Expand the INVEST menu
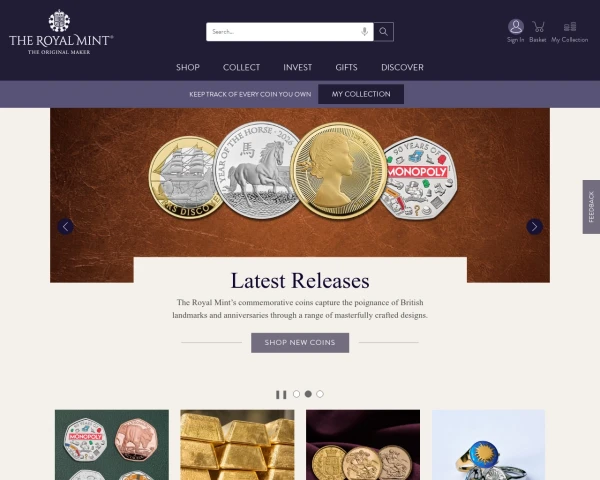Image resolution: width=600 pixels, height=480 pixels. pyautogui.click(x=298, y=67)
